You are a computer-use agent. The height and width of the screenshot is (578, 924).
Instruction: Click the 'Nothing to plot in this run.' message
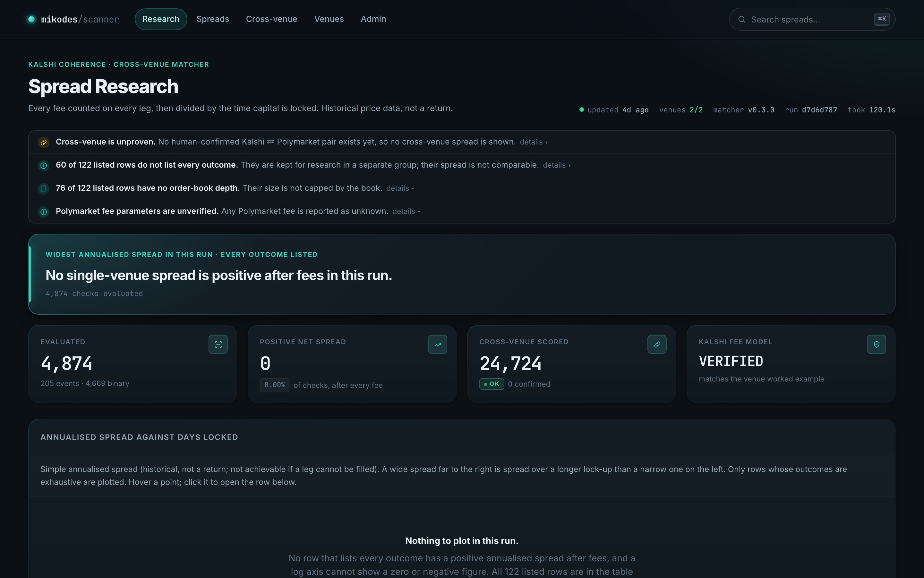point(462,541)
